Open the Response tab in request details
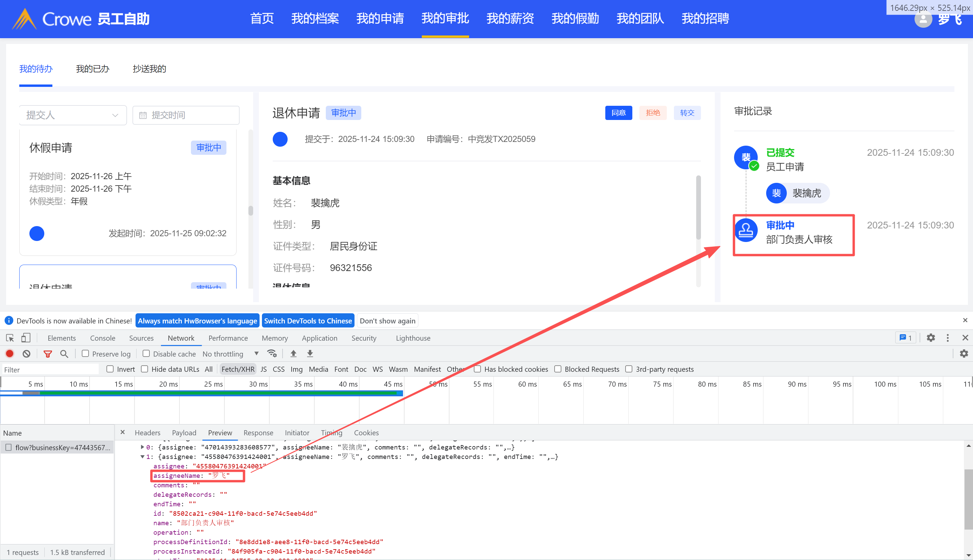This screenshot has height=560, width=973. coord(258,433)
